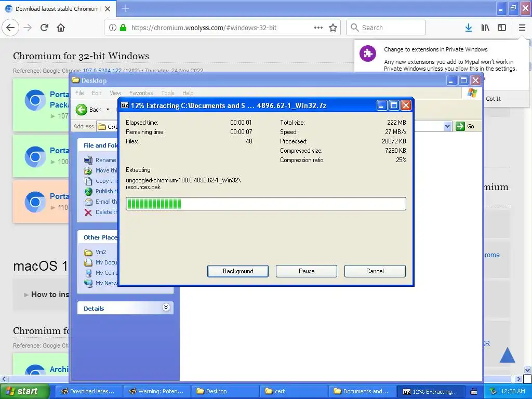Expand the Details panel chevron
Image resolution: width=532 pixels, height=399 pixels.
click(166, 308)
